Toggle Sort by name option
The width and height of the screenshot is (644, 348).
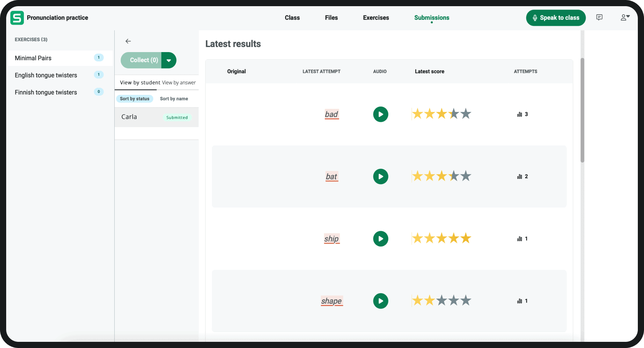pyautogui.click(x=174, y=99)
